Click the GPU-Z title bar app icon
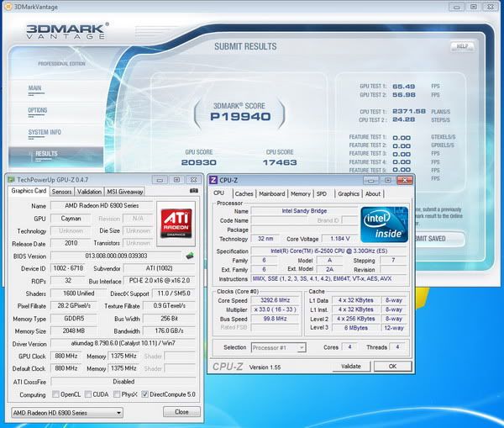The height and width of the screenshot is (428, 504). click(11, 180)
